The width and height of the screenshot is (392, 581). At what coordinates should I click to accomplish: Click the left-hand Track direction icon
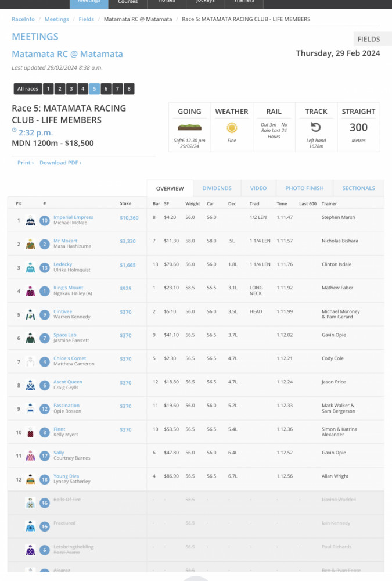coord(316,127)
